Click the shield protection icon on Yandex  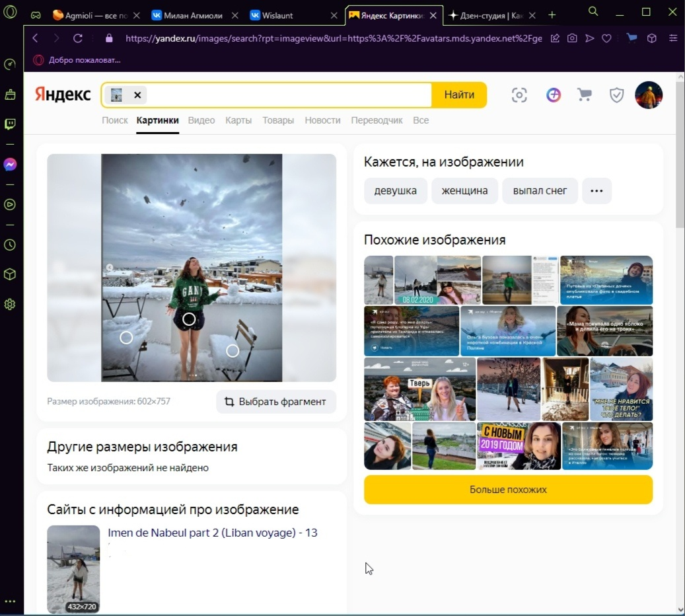pos(616,95)
